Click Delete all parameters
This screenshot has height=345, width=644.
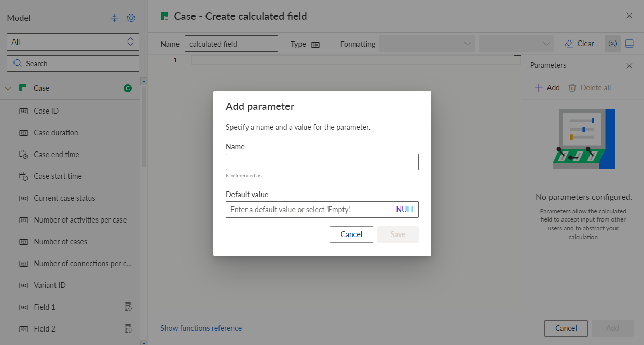pyautogui.click(x=590, y=88)
